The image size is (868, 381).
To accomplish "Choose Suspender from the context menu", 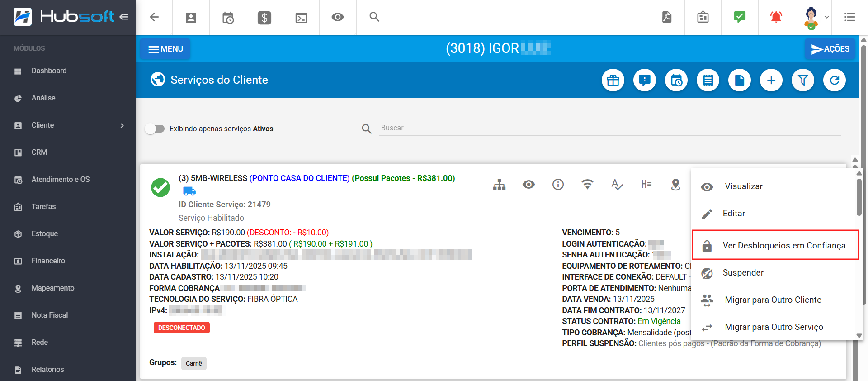I will 774,273.
